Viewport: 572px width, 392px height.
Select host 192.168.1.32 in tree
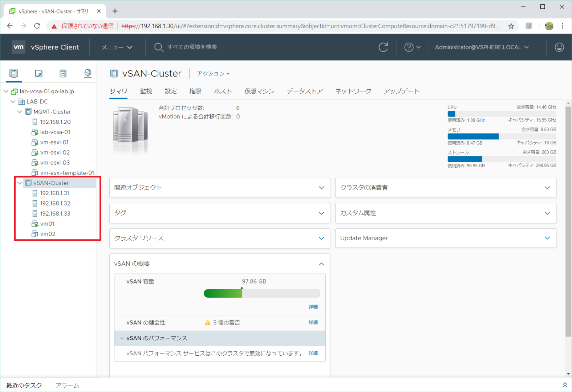(55, 203)
